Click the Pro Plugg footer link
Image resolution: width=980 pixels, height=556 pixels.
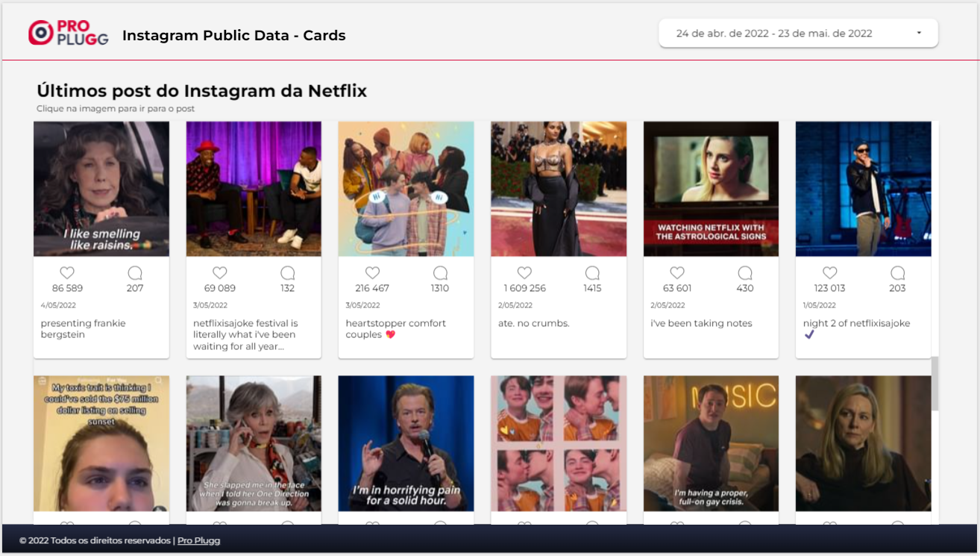click(x=198, y=540)
